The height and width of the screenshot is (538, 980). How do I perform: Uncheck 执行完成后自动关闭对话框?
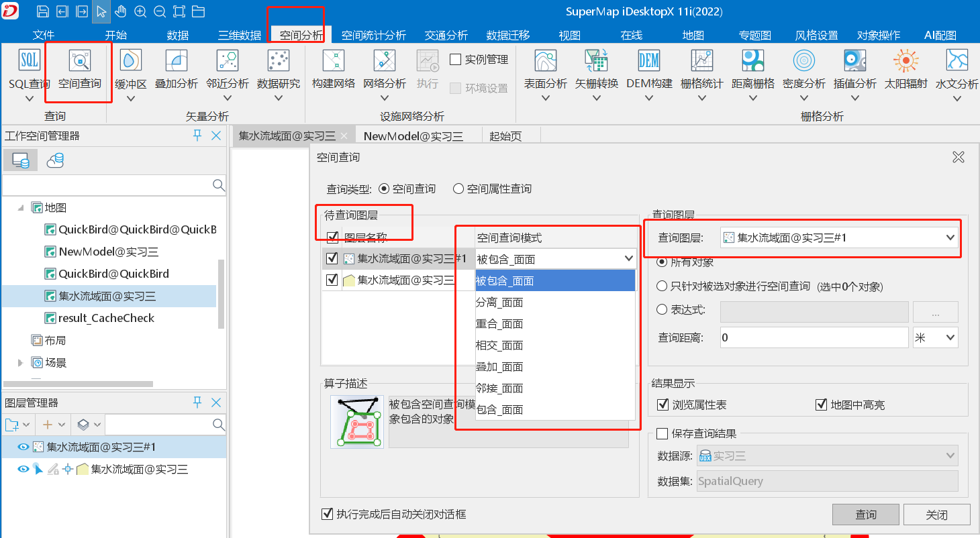click(328, 514)
